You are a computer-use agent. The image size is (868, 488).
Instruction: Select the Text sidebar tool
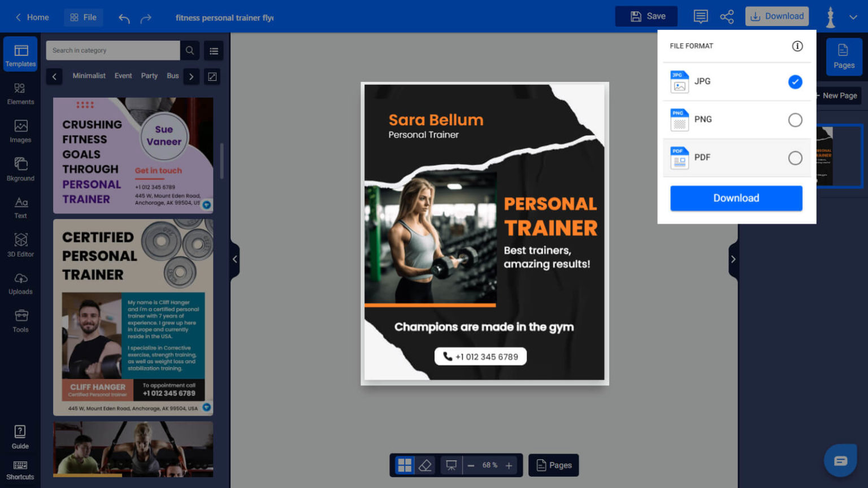click(20, 207)
